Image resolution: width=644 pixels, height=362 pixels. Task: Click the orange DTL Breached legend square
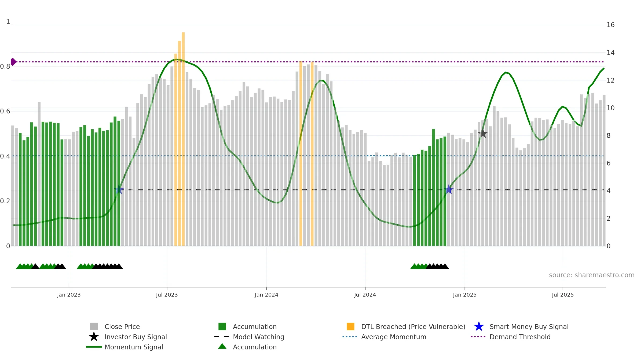pos(350,327)
